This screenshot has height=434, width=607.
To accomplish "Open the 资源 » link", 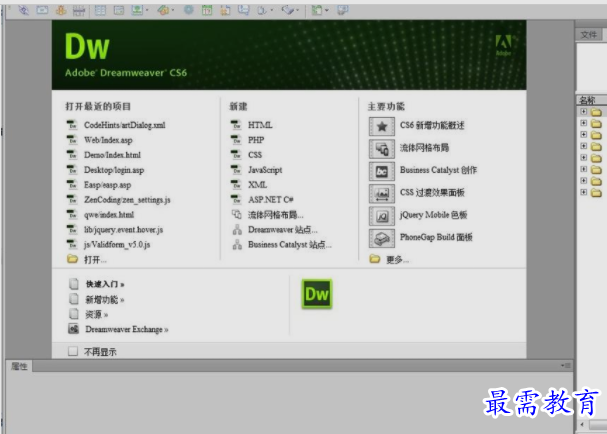I will pos(96,314).
